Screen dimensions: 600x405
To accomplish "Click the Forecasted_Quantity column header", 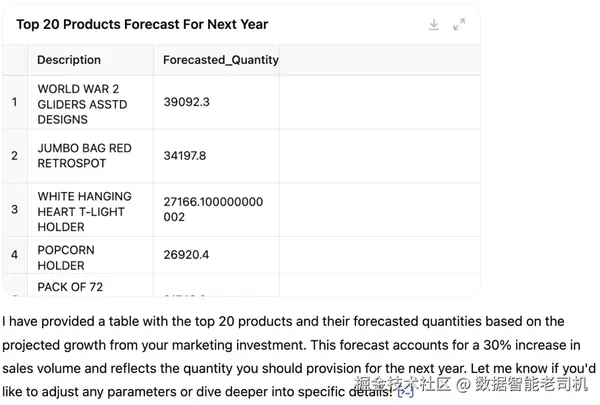I will coord(220,60).
